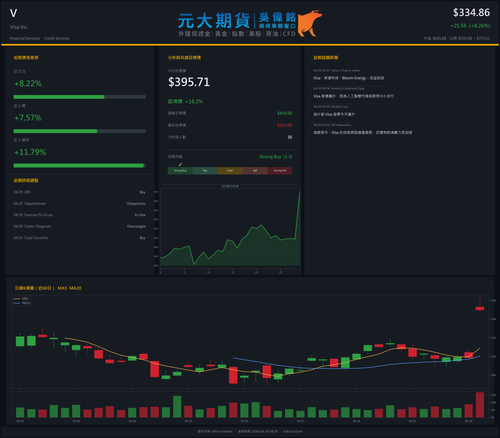Click the MA5 legend entry in candlestick chart
The image size is (500, 438).
22,299
